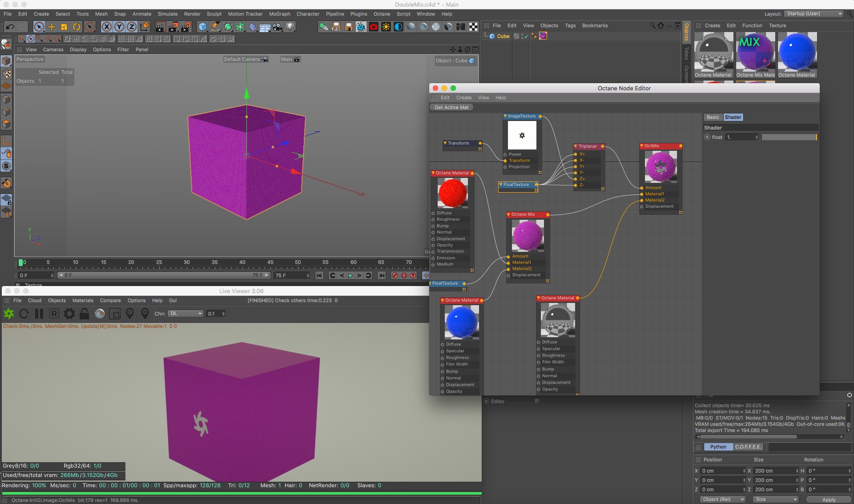Open Live Viewer settings gear
The image size is (854, 504).
coord(69,314)
